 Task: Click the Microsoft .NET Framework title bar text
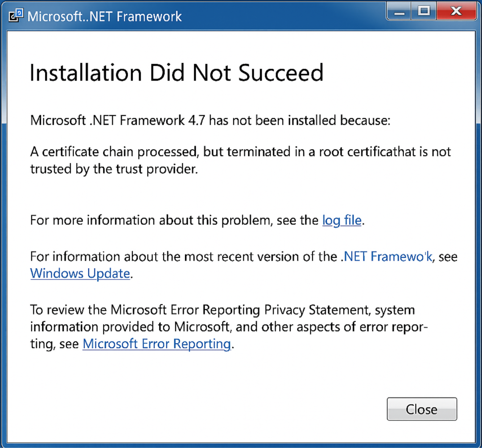tap(104, 16)
